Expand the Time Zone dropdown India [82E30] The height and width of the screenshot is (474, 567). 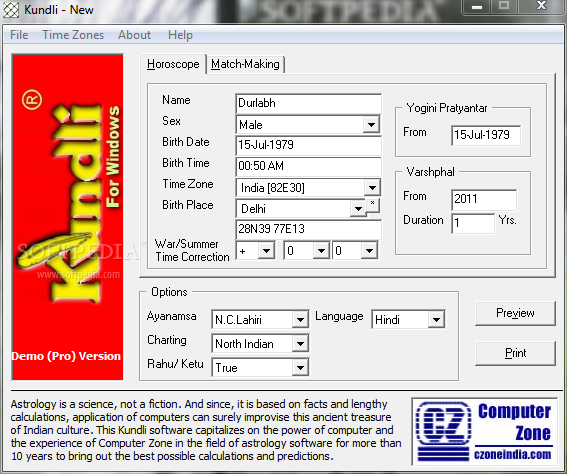point(372,188)
